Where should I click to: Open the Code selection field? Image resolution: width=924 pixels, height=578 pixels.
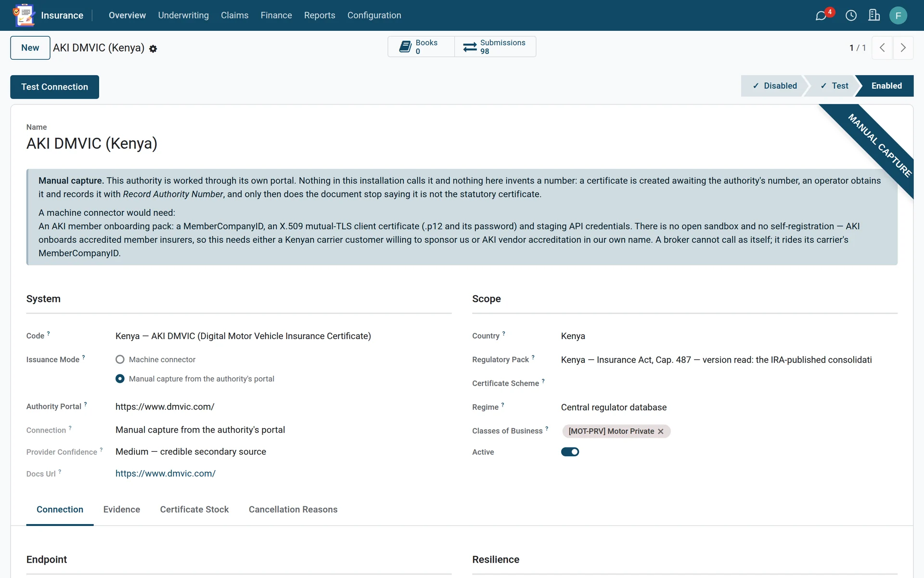(x=283, y=336)
